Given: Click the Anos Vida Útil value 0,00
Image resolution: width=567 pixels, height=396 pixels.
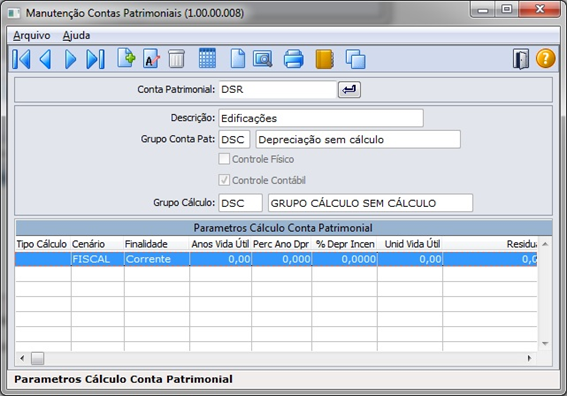Looking at the screenshot, I should (221, 259).
